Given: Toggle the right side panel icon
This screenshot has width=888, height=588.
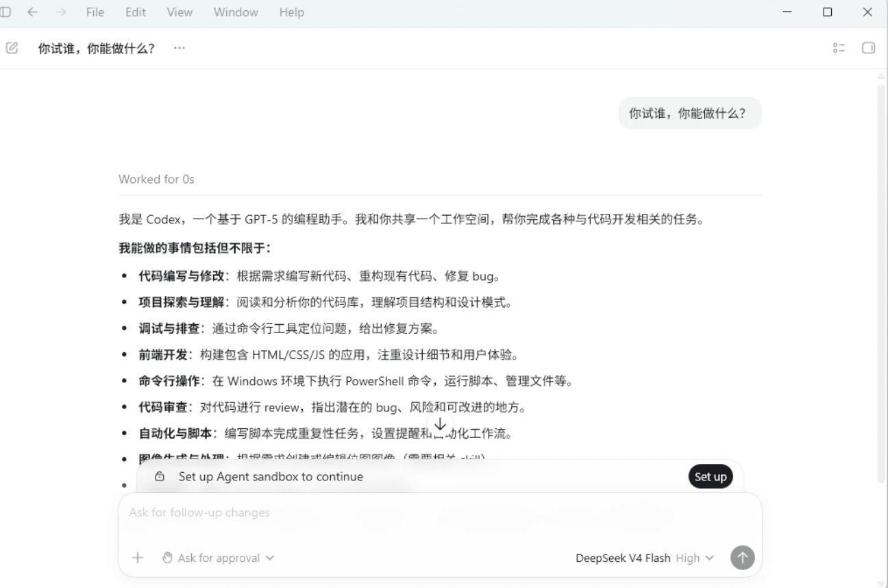Looking at the screenshot, I should tap(868, 48).
